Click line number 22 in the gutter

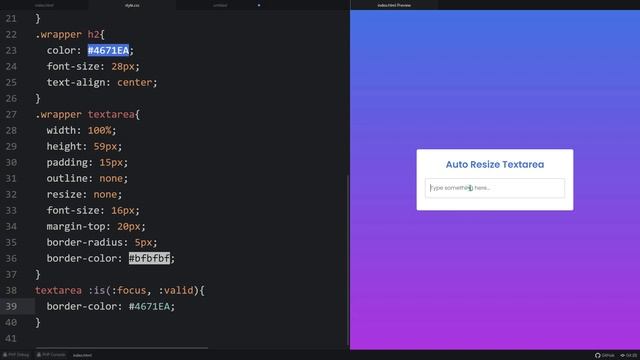(x=11, y=34)
